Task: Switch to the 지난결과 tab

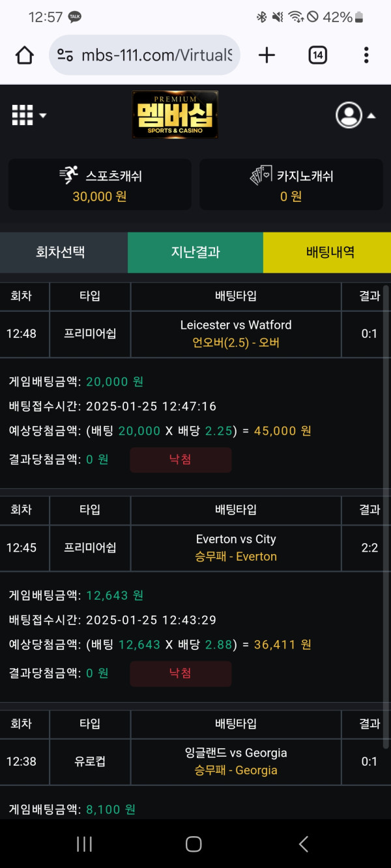Action: pyautogui.click(x=195, y=252)
